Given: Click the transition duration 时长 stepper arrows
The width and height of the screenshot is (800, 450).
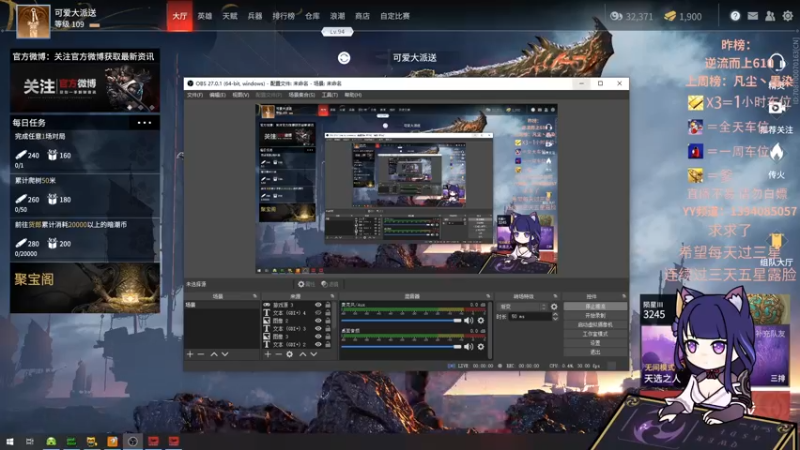Looking at the screenshot, I should tap(555, 317).
